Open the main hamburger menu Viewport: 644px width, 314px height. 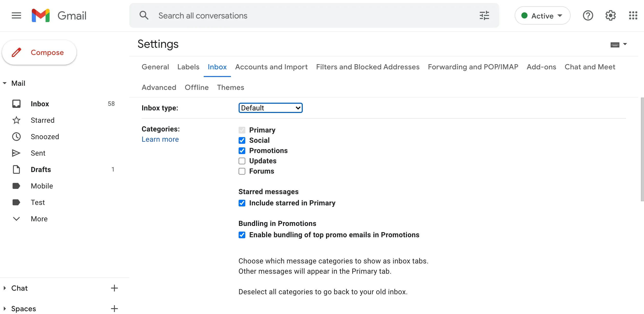click(16, 15)
